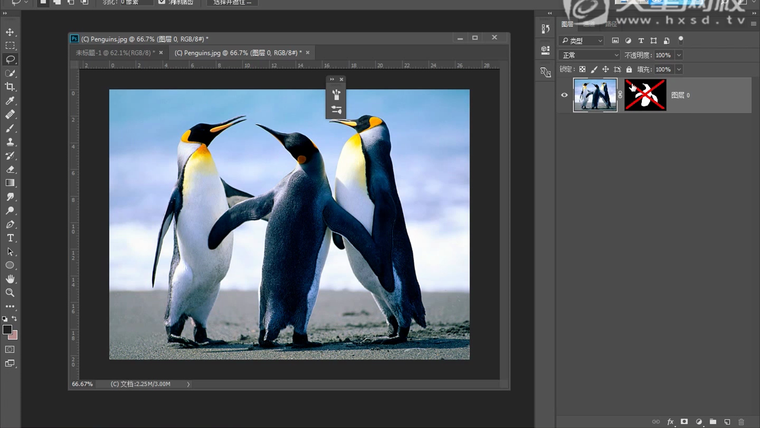Select the Move tool
The image size is (760, 428).
pos(10,32)
